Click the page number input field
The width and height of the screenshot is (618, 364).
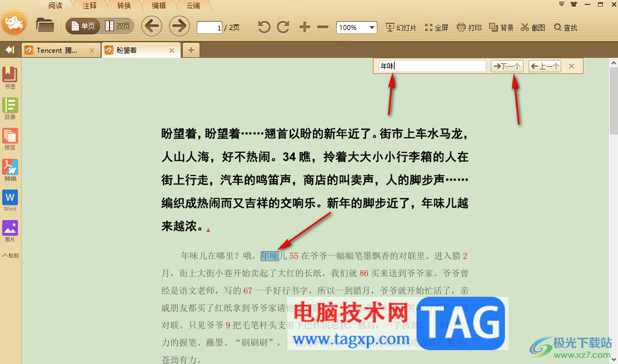click(x=210, y=28)
